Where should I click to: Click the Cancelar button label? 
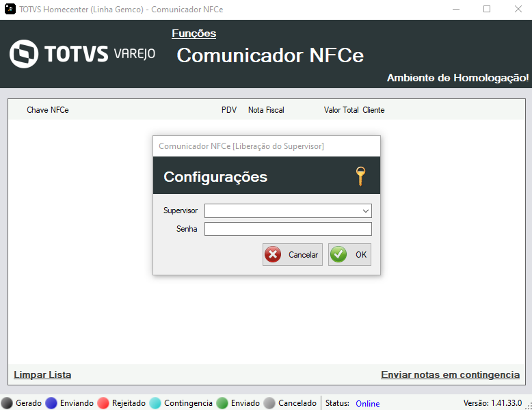(x=303, y=255)
